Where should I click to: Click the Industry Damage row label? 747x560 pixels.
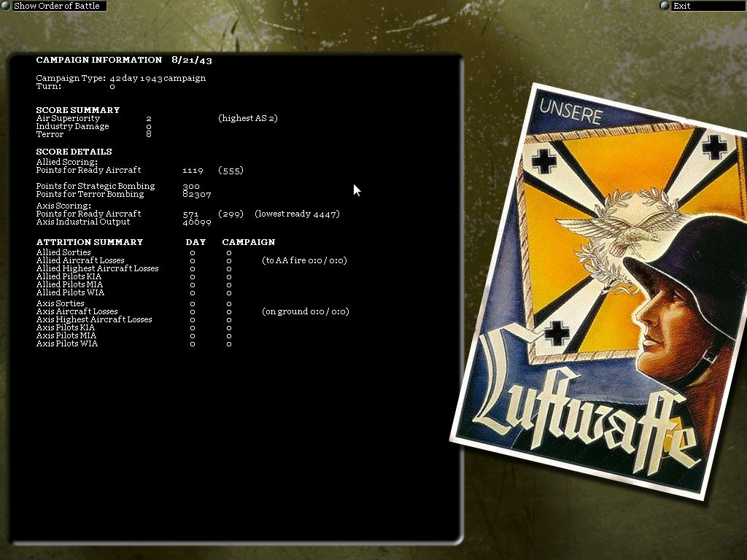pyautogui.click(x=72, y=126)
